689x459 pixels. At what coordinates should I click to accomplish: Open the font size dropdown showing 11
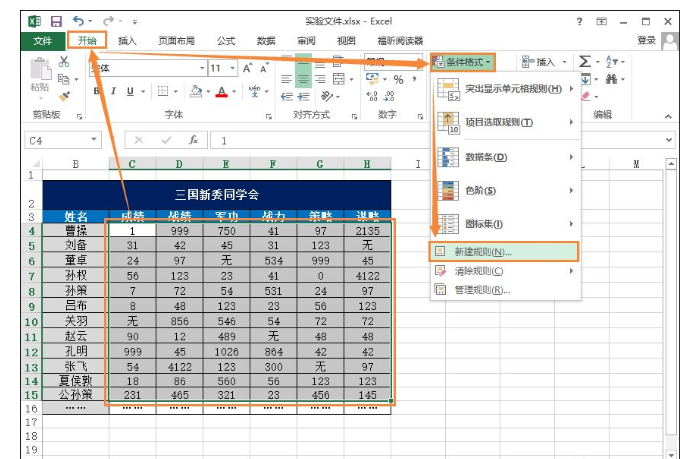230,68
